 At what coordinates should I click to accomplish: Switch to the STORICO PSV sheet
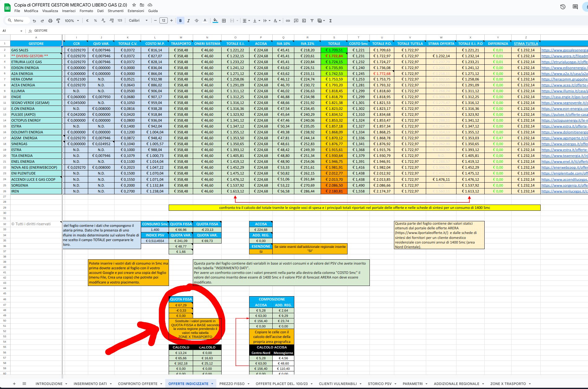(380, 384)
